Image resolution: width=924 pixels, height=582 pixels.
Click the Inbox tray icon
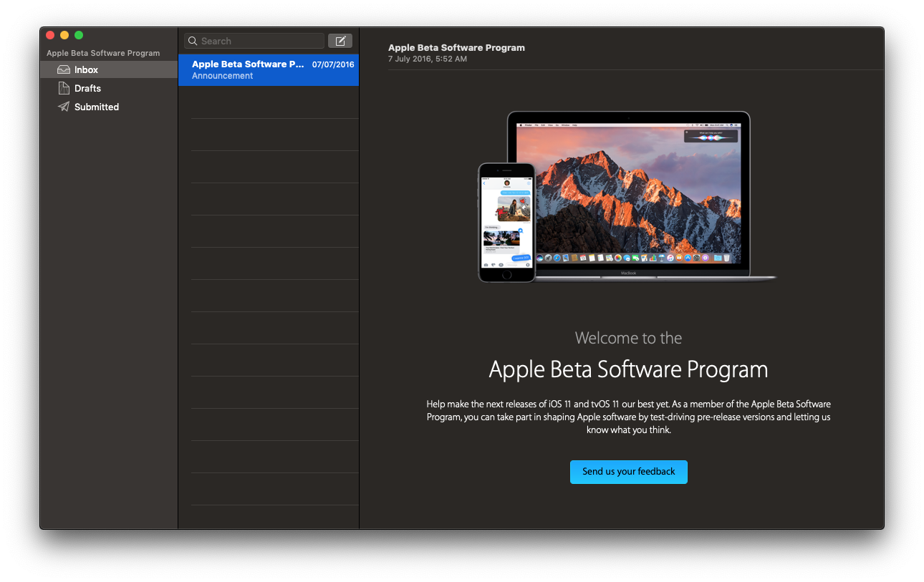point(64,69)
